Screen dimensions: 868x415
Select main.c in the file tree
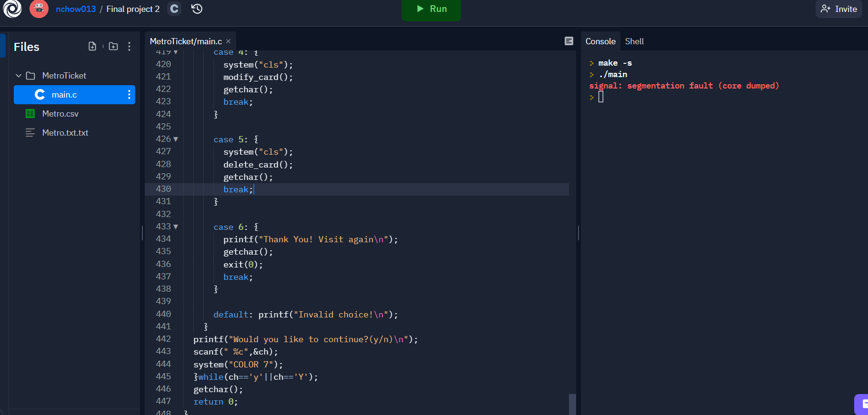74,95
